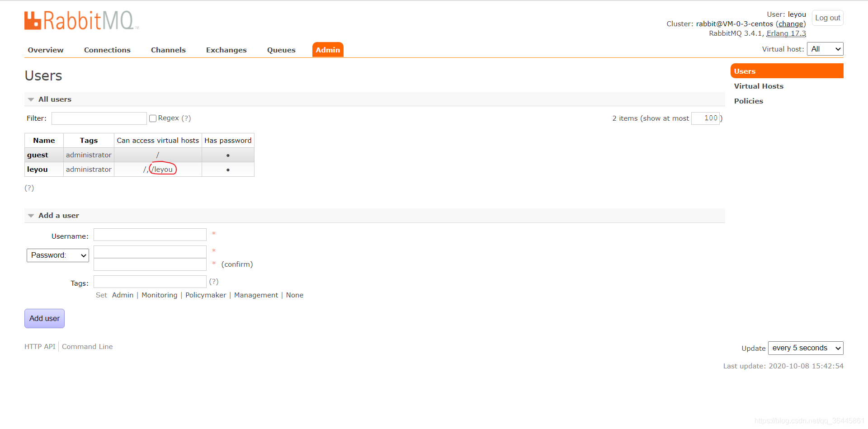Set Admin tag for the new user

[x=123, y=295]
